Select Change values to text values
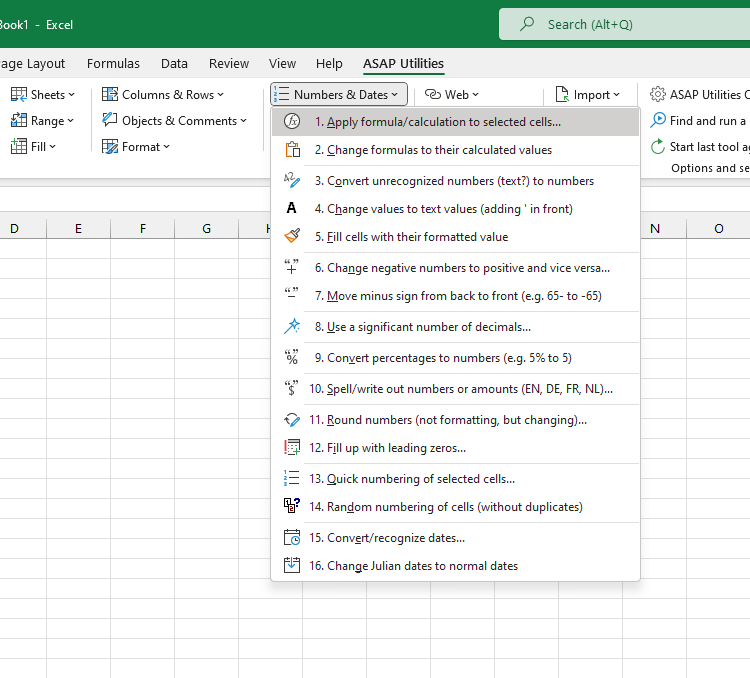 [x=455, y=209]
